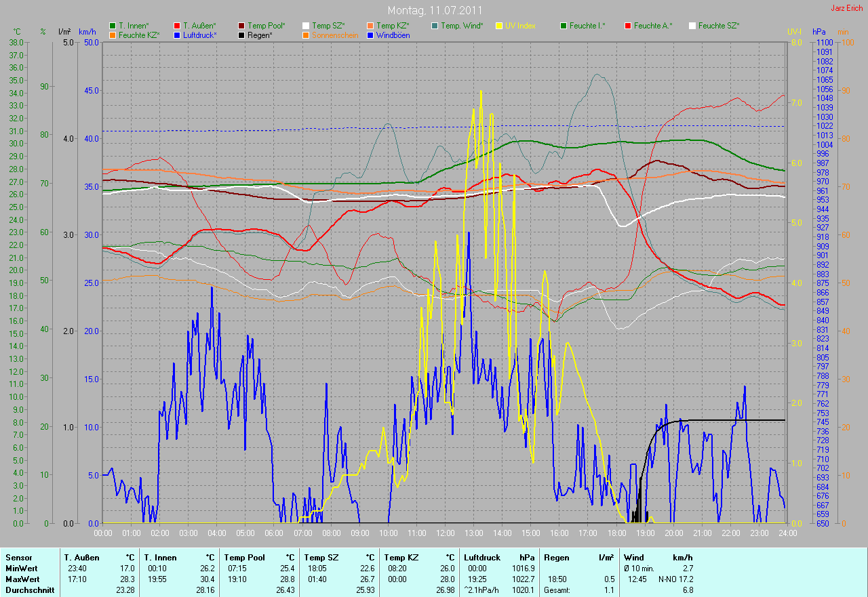Click the 'N-NO 17.2' wind maximum value

tap(675, 579)
